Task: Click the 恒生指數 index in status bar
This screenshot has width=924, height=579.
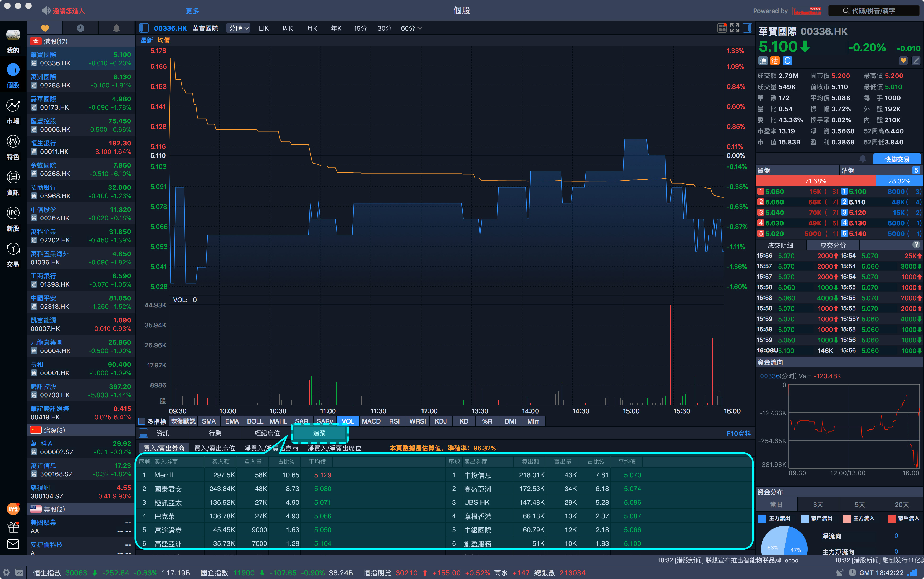Action: tap(47, 572)
